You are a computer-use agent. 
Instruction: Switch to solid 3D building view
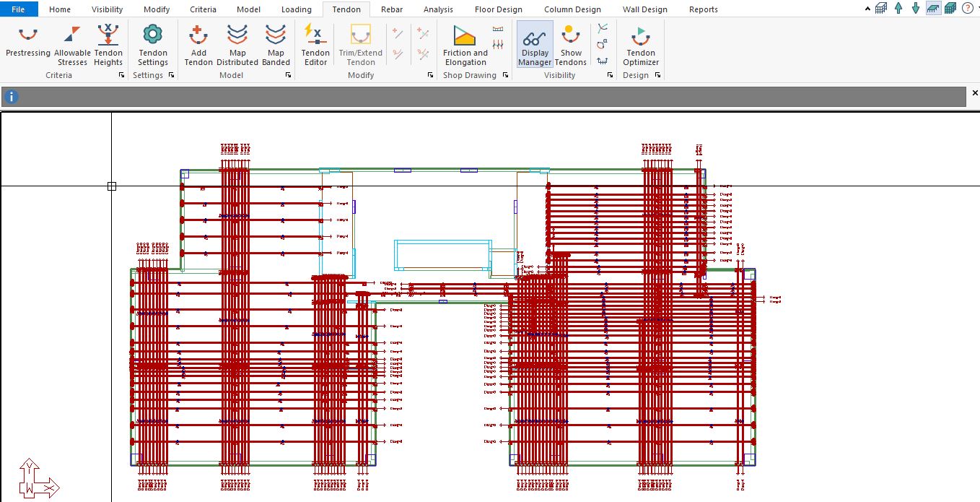[x=950, y=9]
